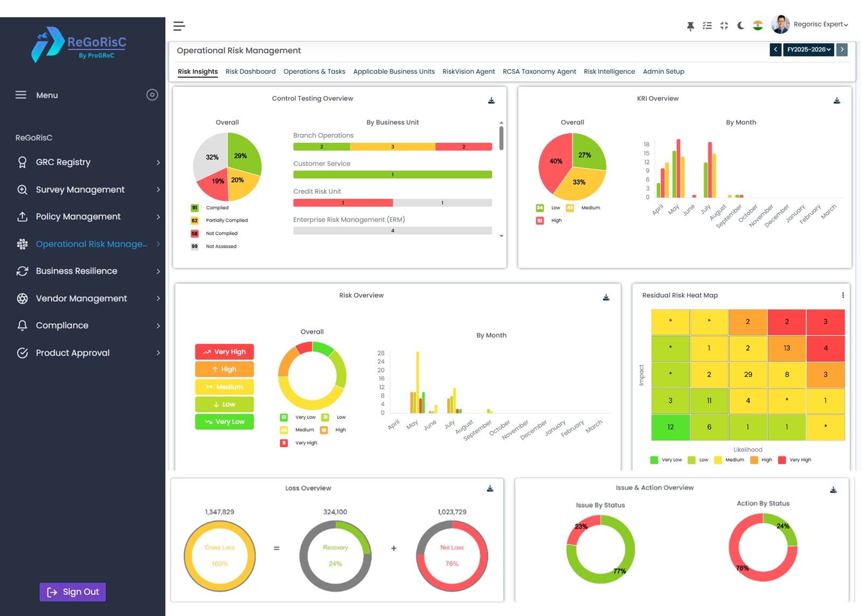
Task: Click the pin icon in top toolbar
Action: click(690, 26)
